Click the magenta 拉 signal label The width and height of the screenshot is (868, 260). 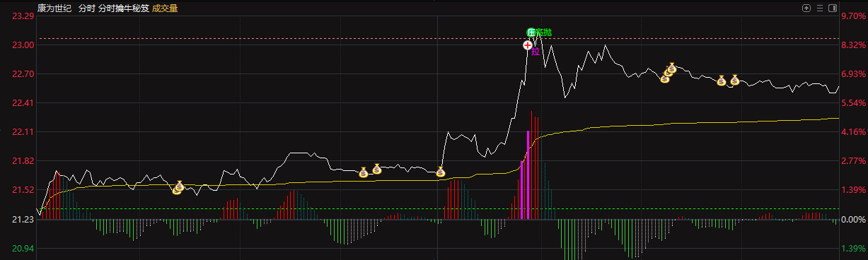[x=536, y=52]
